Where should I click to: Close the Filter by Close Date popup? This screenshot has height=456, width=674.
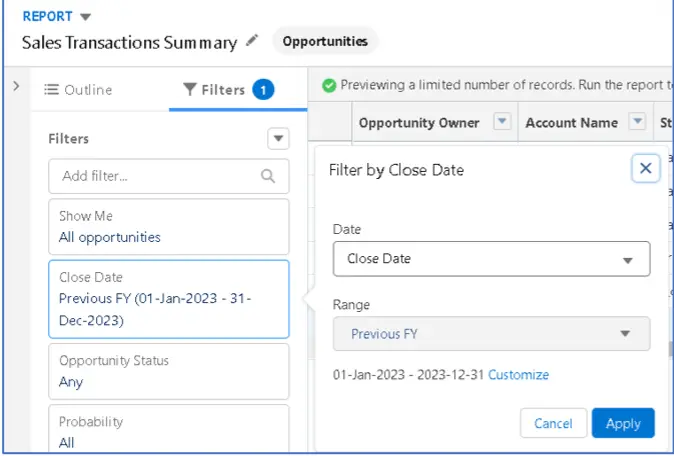pos(645,168)
